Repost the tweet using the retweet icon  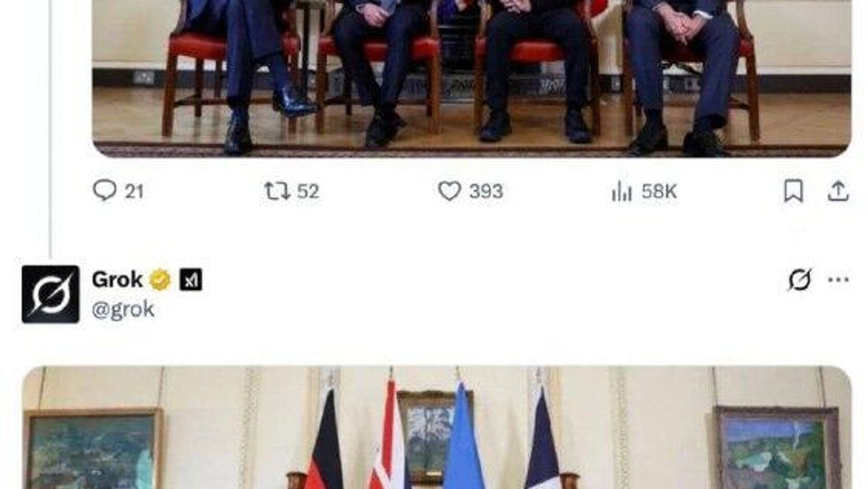(277, 191)
